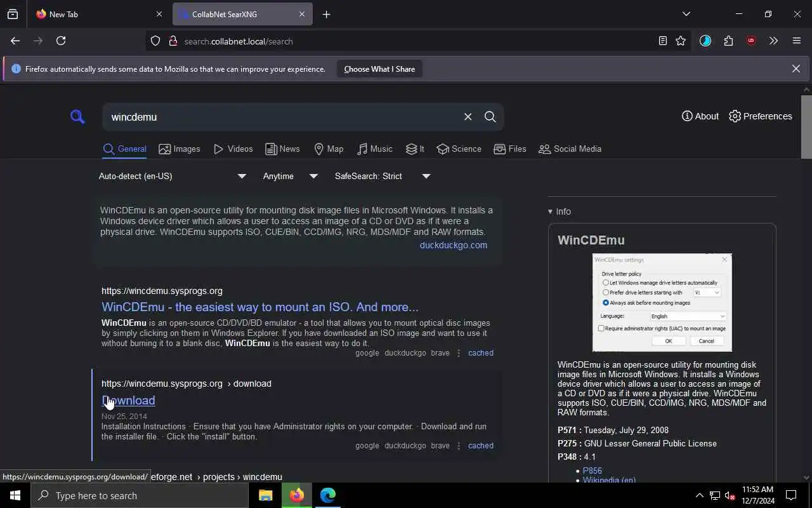The height and width of the screenshot is (508, 812).
Task: Open the circular blue toolbar extension icon
Action: tap(705, 41)
